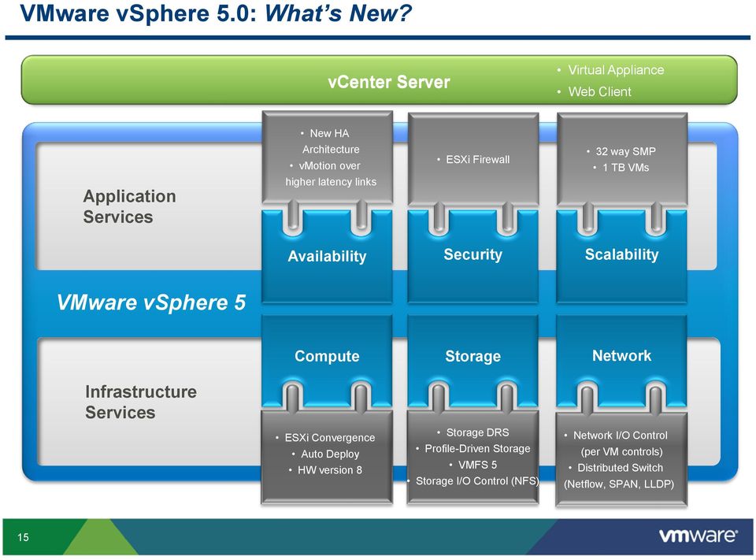Click the "ESXi Convergence" bullet
This screenshot has width=756, height=560.
point(330,438)
